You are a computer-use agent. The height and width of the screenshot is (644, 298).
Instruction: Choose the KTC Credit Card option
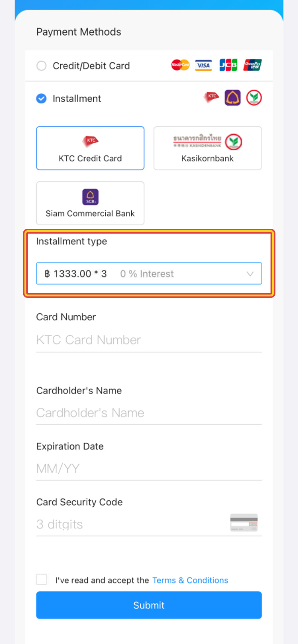pyautogui.click(x=90, y=148)
